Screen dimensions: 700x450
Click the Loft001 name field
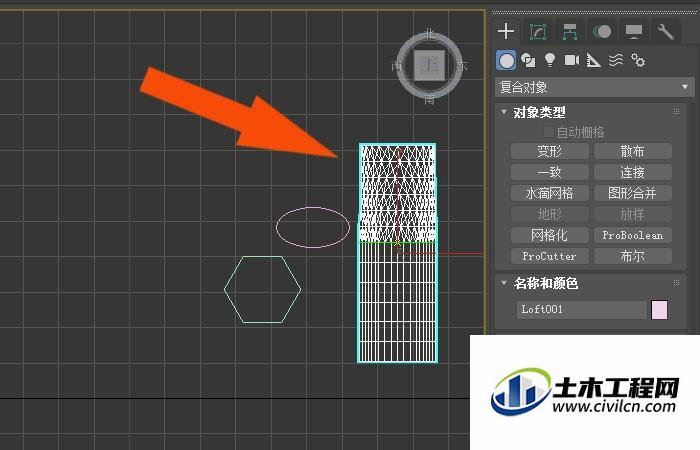tap(581, 309)
